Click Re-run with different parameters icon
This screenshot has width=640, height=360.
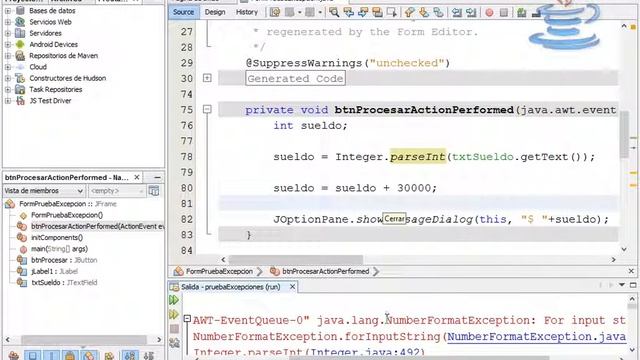[174, 314]
